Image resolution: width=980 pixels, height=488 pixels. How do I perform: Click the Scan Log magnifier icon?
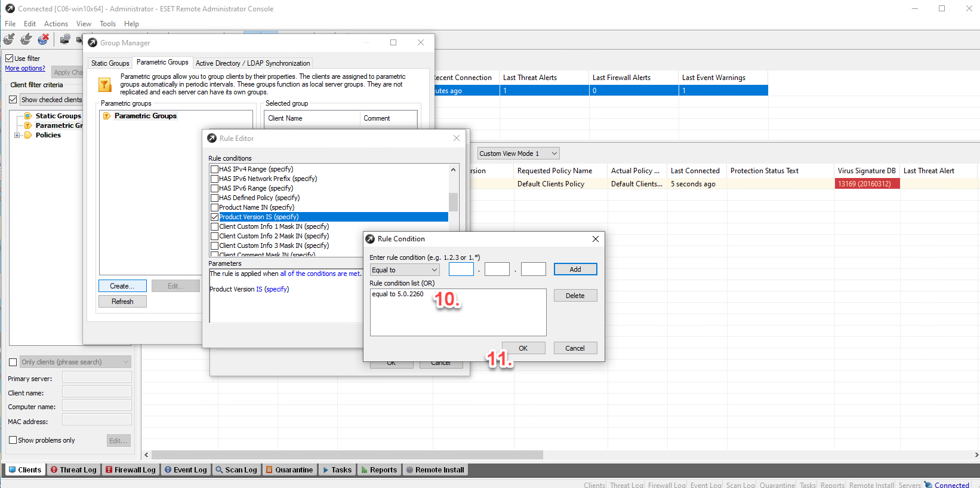(219, 470)
